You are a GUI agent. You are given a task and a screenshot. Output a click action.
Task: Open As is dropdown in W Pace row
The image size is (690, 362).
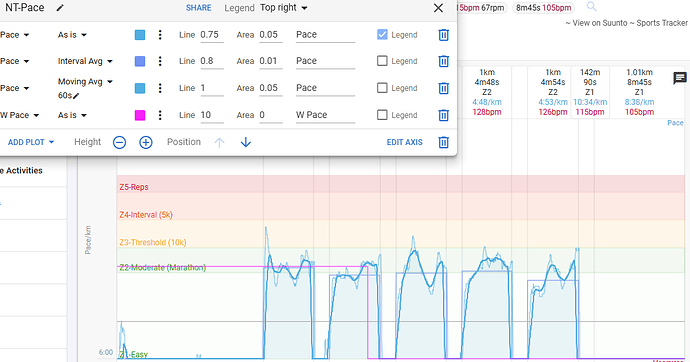[72, 115]
